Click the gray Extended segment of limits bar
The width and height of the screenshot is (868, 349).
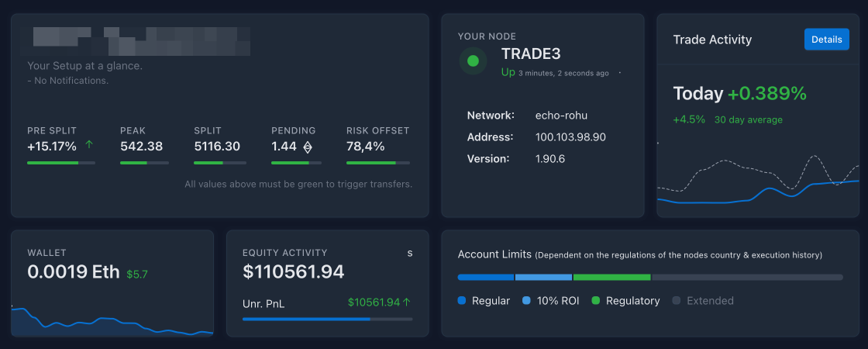coord(746,277)
